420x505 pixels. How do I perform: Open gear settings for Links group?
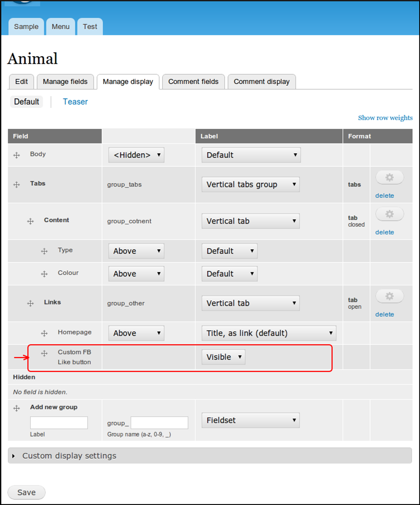pos(390,296)
